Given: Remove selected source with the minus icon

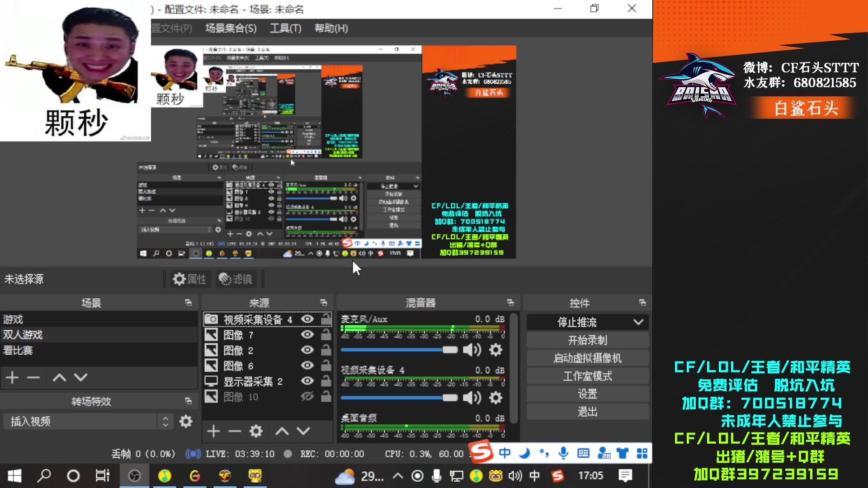Looking at the screenshot, I should pos(235,431).
